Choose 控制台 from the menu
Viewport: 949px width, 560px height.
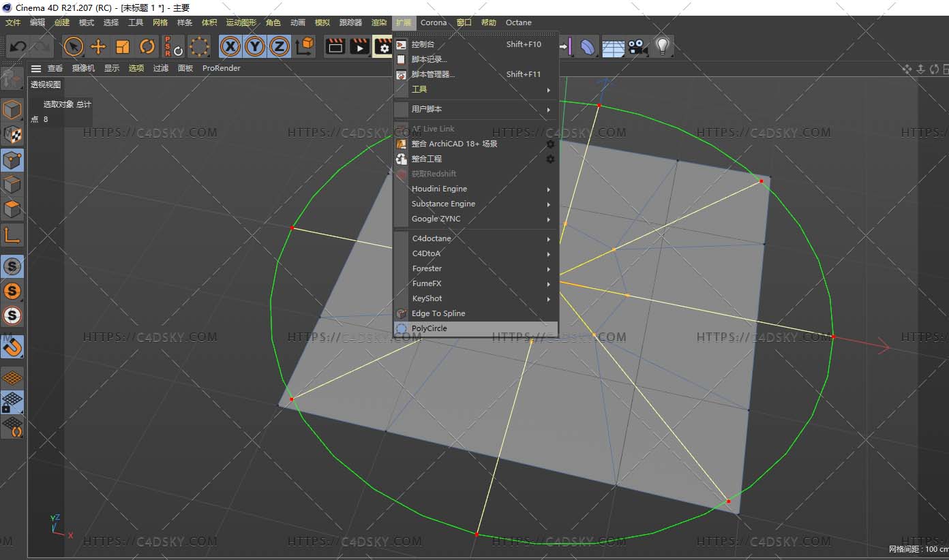[x=476, y=44]
